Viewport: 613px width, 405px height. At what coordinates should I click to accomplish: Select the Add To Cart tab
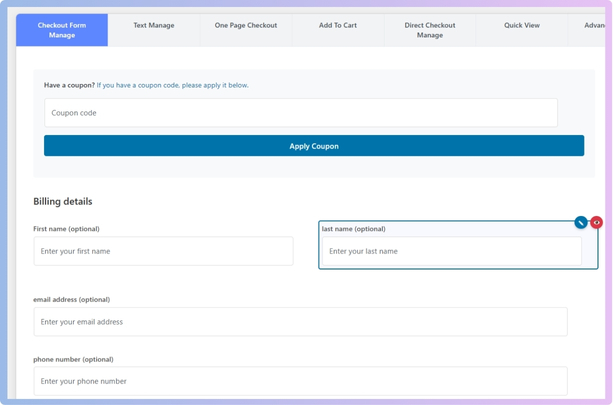[338, 30]
